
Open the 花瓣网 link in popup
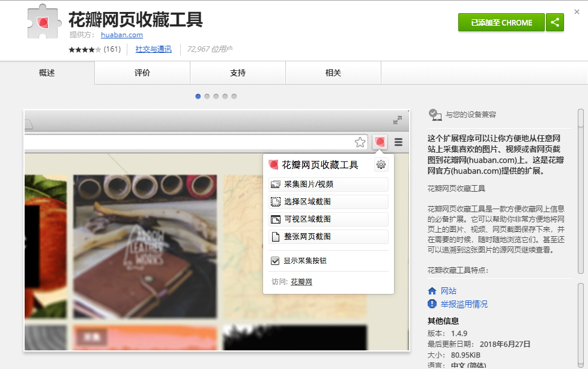coord(302,281)
